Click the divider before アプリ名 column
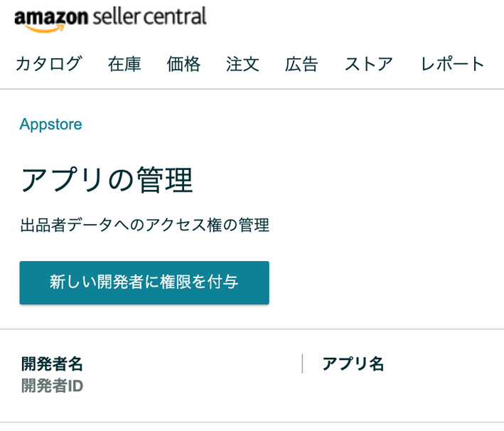The height and width of the screenshot is (431, 504). point(302,363)
